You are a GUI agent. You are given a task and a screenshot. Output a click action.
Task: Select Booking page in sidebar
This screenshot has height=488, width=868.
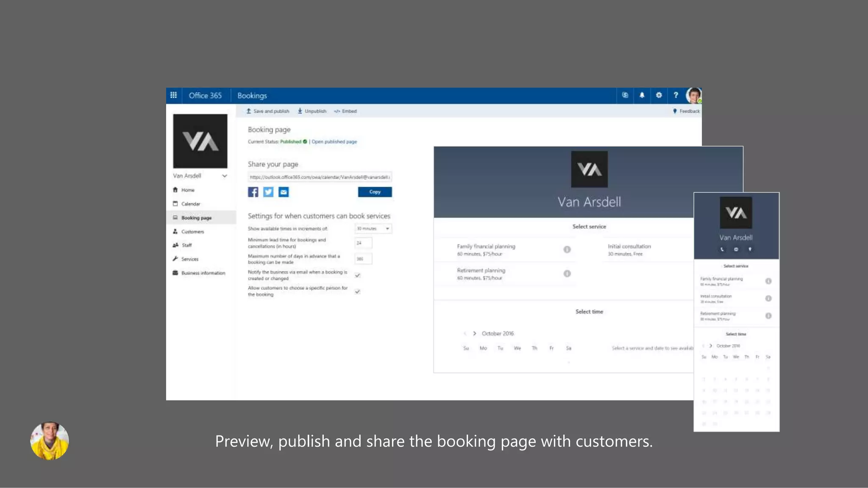click(x=201, y=218)
